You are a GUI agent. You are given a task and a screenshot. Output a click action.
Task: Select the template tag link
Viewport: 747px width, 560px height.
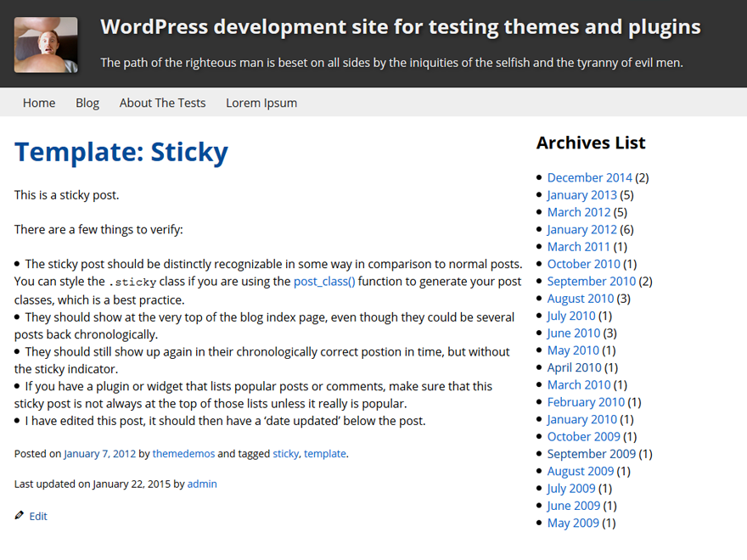click(325, 454)
